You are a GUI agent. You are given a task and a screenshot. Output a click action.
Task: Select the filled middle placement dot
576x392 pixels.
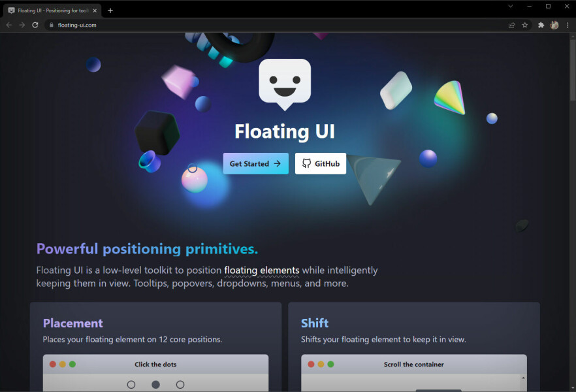click(x=155, y=385)
